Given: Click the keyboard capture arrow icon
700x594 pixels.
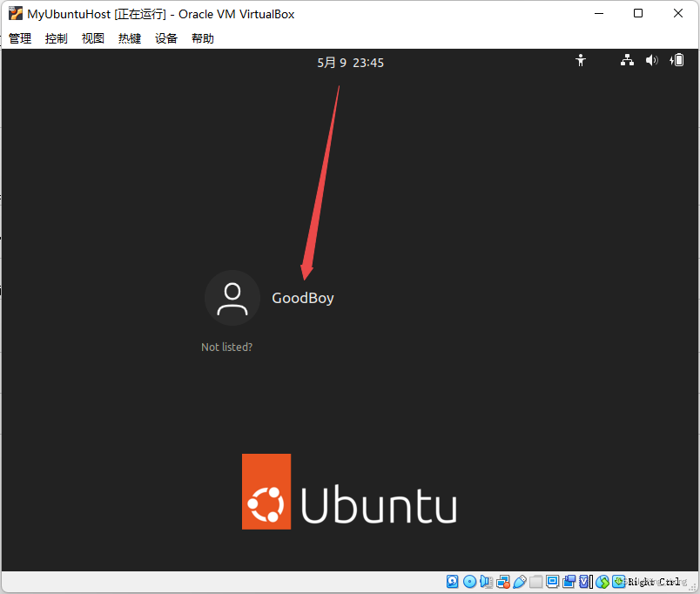Looking at the screenshot, I should pos(619,582).
